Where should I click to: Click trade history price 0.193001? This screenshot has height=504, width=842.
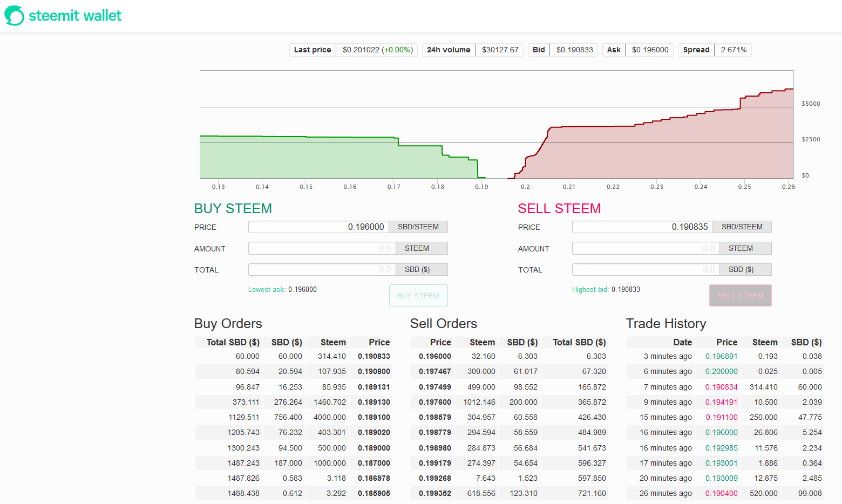click(721, 463)
